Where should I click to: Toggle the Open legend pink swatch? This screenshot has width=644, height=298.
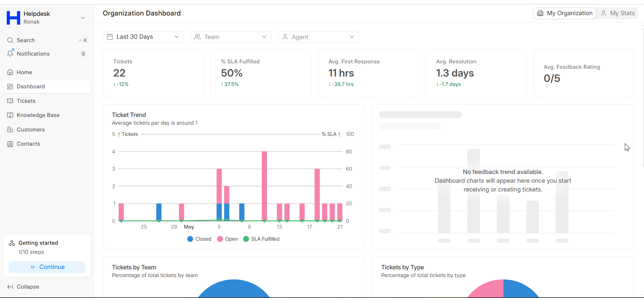tap(220, 239)
